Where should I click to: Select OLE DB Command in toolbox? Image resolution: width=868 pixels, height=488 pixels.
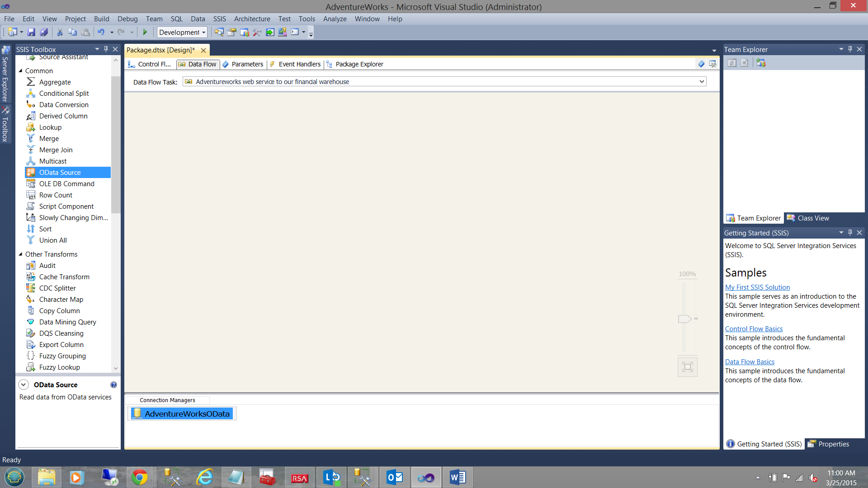(66, 184)
